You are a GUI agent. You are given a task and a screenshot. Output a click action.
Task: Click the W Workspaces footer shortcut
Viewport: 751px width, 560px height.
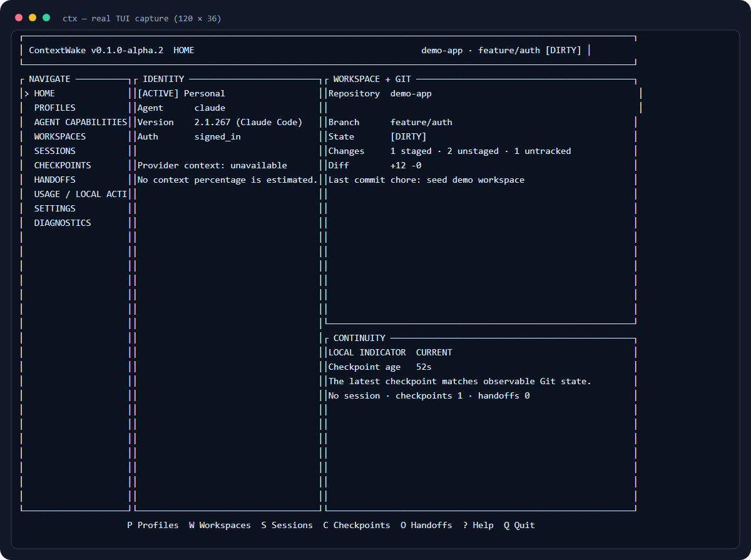click(220, 525)
